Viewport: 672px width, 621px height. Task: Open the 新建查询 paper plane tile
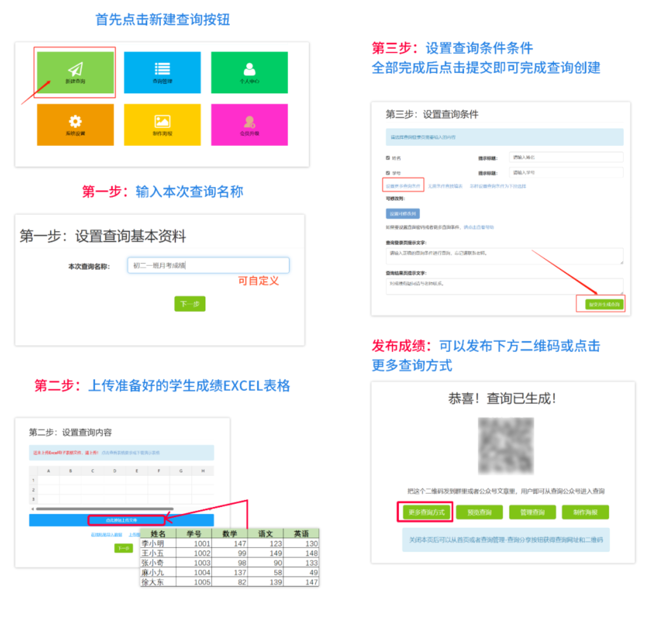click(75, 73)
